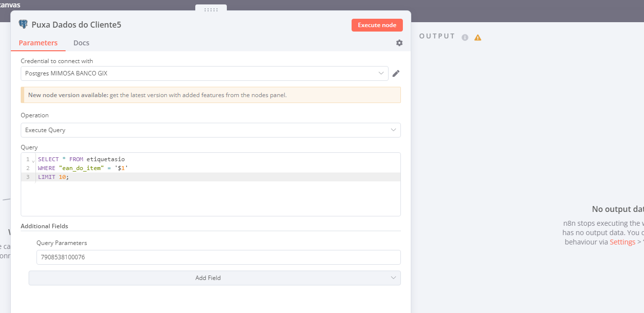The width and height of the screenshot is (644, 313).
Task: Click the Postgres node icon
Action: tap(23, 24)
